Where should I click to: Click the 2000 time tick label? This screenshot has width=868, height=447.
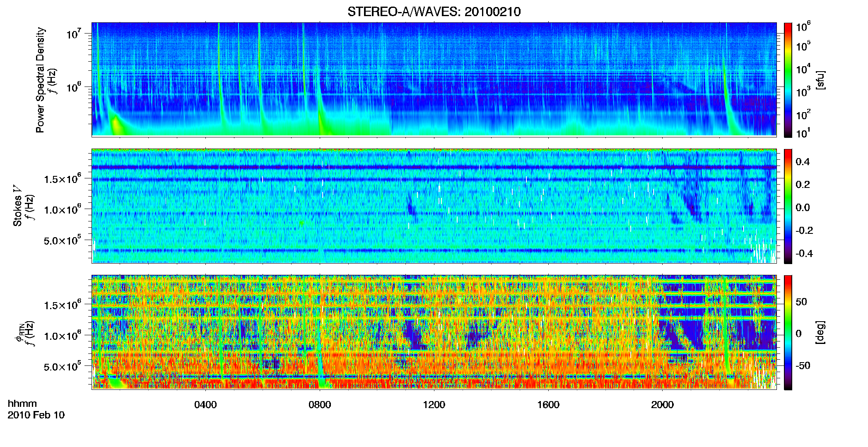pyautogui.click(x=662, y=404)
